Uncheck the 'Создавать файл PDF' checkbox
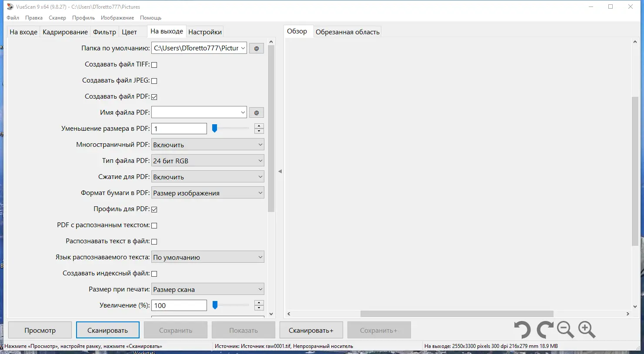The height and width of the screenshot is (354, 644). pos(154,97)
